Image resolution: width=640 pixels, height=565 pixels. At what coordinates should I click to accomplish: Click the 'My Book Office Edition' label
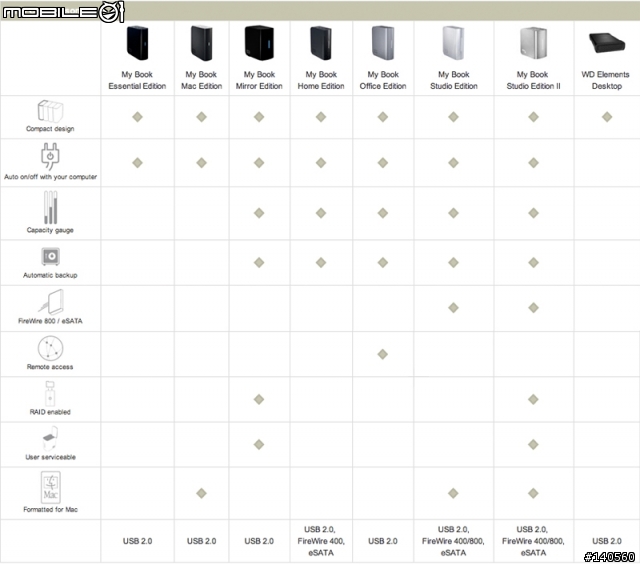pos(383,80)
